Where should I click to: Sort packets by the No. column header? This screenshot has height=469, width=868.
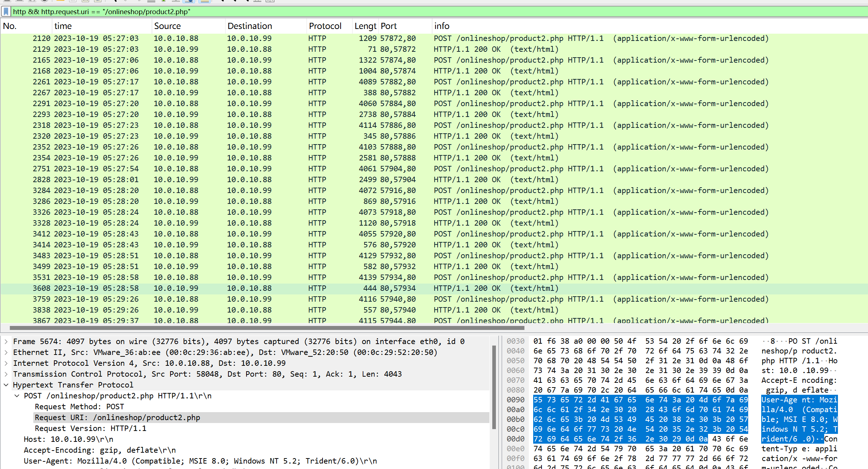[26, 26]
